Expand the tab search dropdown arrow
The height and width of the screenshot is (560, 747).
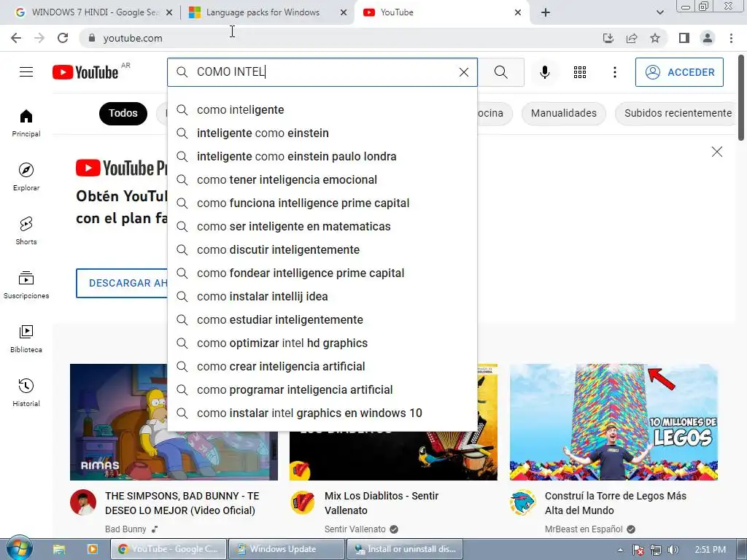659,12
